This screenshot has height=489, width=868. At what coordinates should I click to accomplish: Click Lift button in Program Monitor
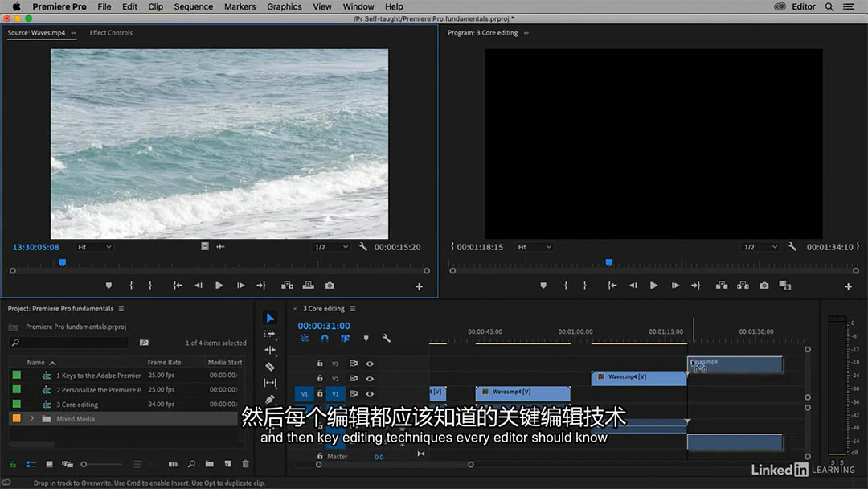722,286
